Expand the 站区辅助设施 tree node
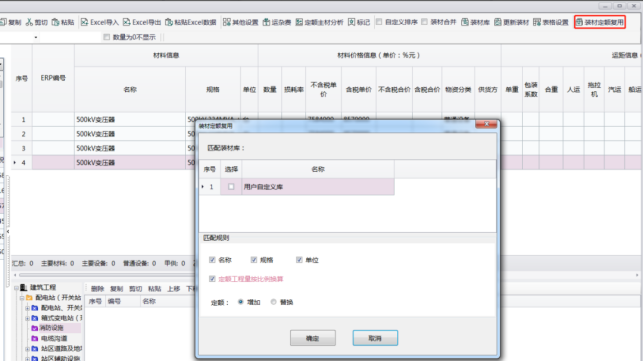643x361 pixels. point(27,359)
